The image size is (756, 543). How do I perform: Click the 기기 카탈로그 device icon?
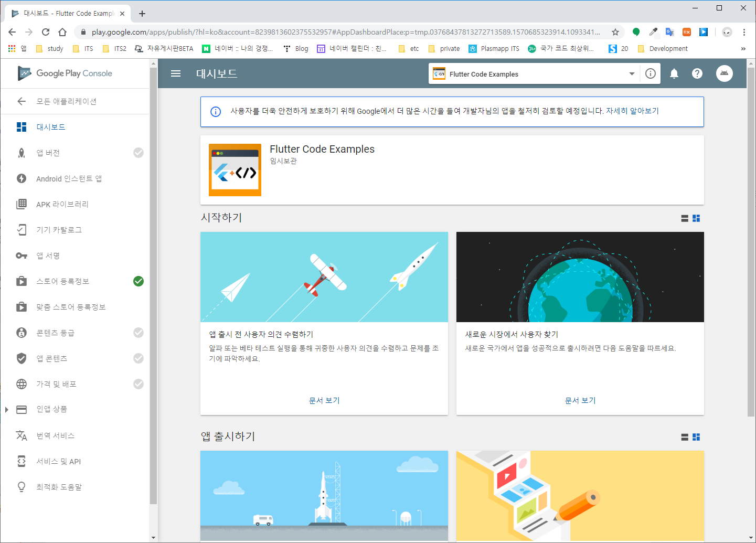click(x=22, y=230)
